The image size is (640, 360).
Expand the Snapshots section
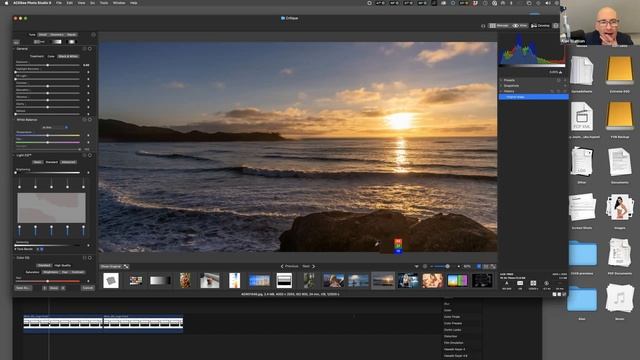(502, 86)
